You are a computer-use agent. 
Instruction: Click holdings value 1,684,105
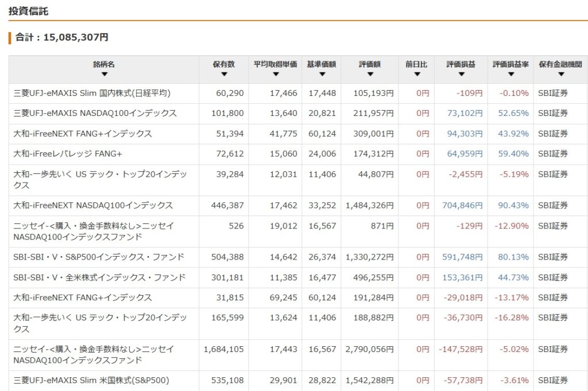pyautogui.click(x=224, y=349)
